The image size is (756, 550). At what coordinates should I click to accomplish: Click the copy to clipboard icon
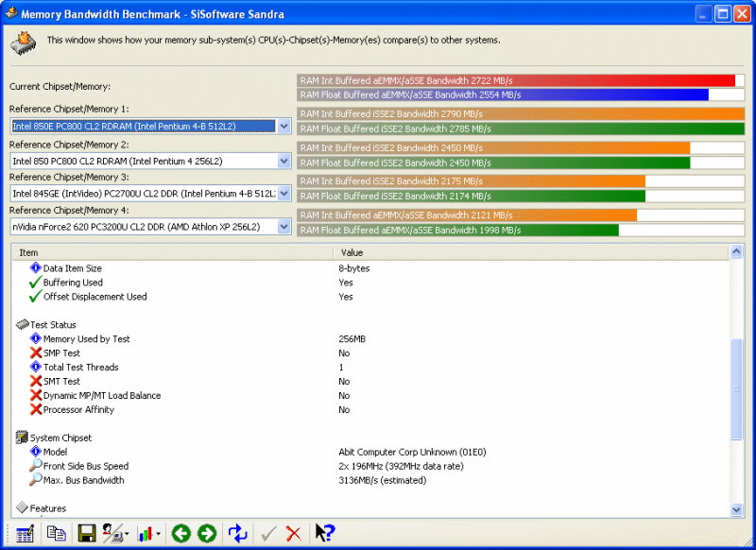pos(57,534)
